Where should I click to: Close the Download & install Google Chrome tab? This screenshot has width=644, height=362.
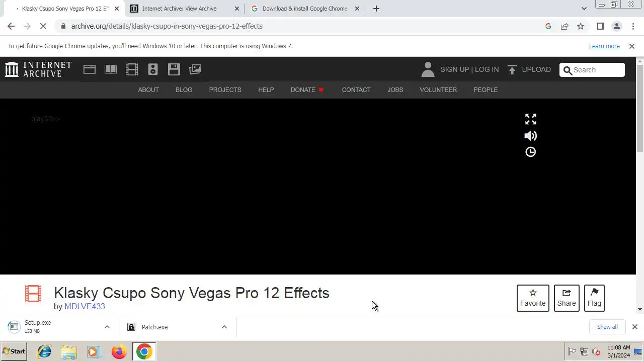357,9
